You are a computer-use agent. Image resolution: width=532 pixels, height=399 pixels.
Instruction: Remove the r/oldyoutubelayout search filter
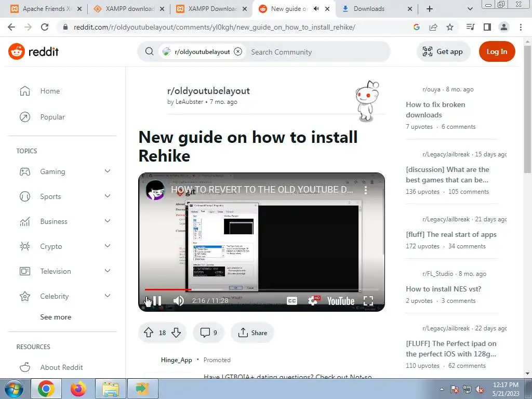click(238, 51)
